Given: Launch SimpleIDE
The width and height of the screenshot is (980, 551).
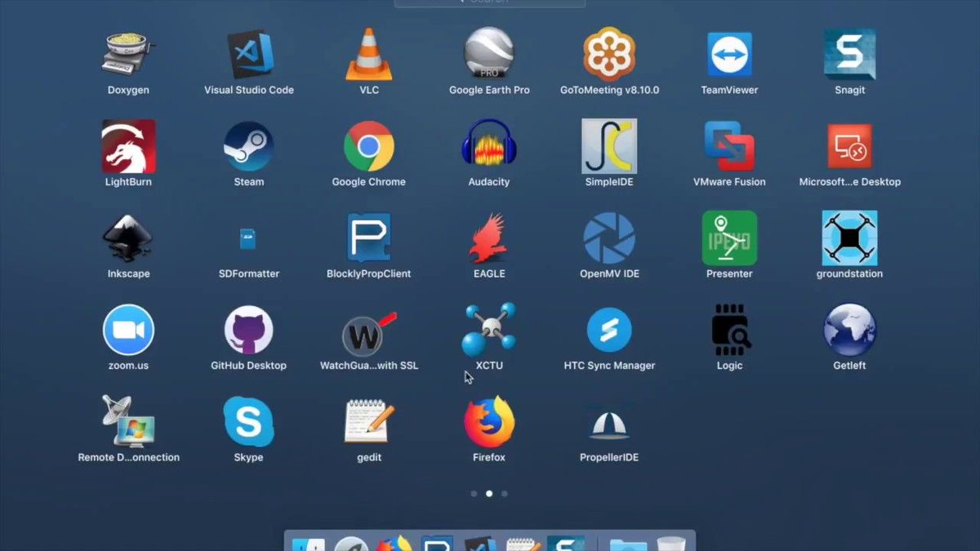Looking at the screenshot, I should [x=609, y=147].
